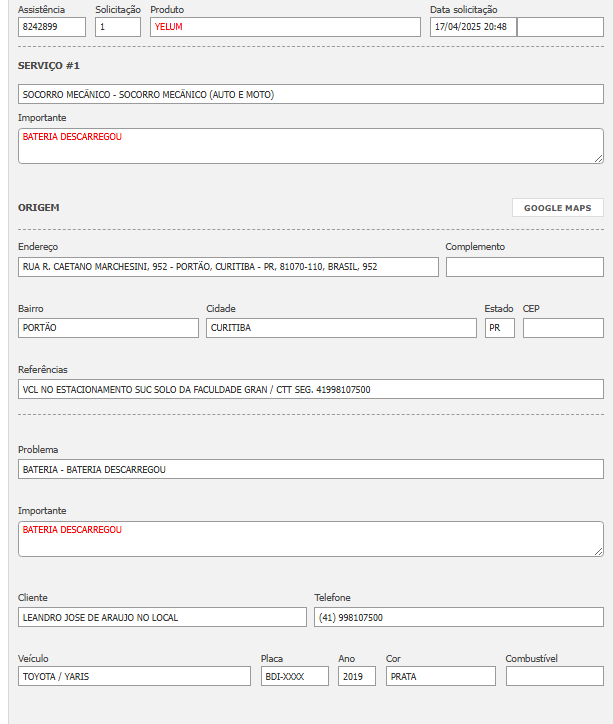
Task: Click the Google Maps button
Action: (x=558, y=208)
